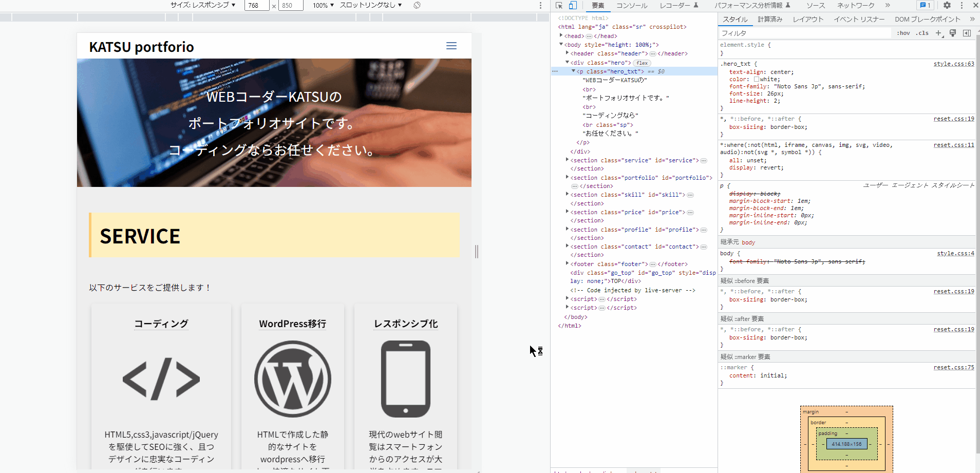Image resolution: width=980 pixels, height=473 pixels.
Task: Open DevTools settings gear
Action: [947, 5]
